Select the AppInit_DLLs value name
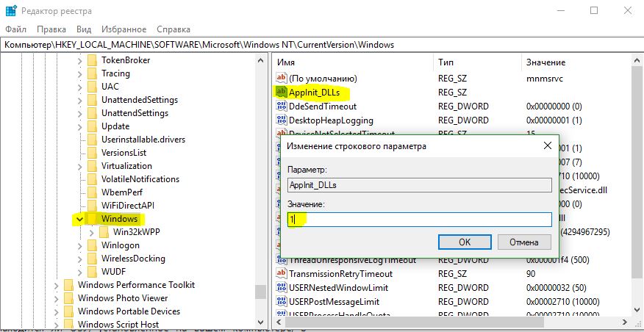The image size is (644, 332). tap(314, 93)
